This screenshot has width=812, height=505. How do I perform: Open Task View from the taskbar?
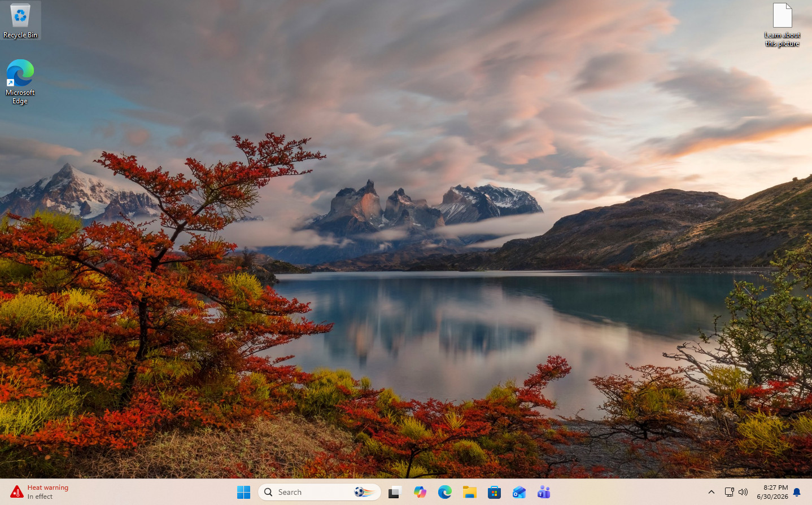(395, 492)
